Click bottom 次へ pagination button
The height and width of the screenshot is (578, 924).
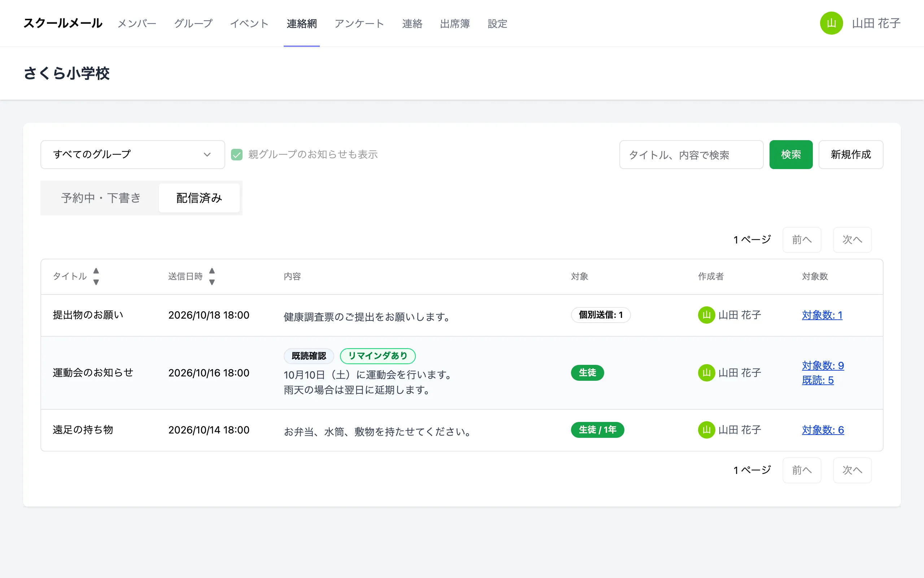(x=852, y=470)
